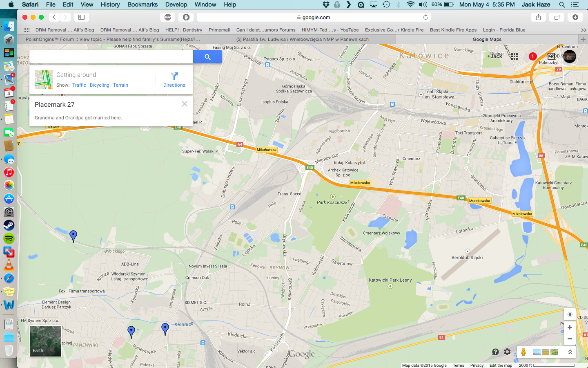The image size is (588, 368).
Task: Open Dropbox menu bar icon
Action: pyautogui.click(x=326, y=4)
